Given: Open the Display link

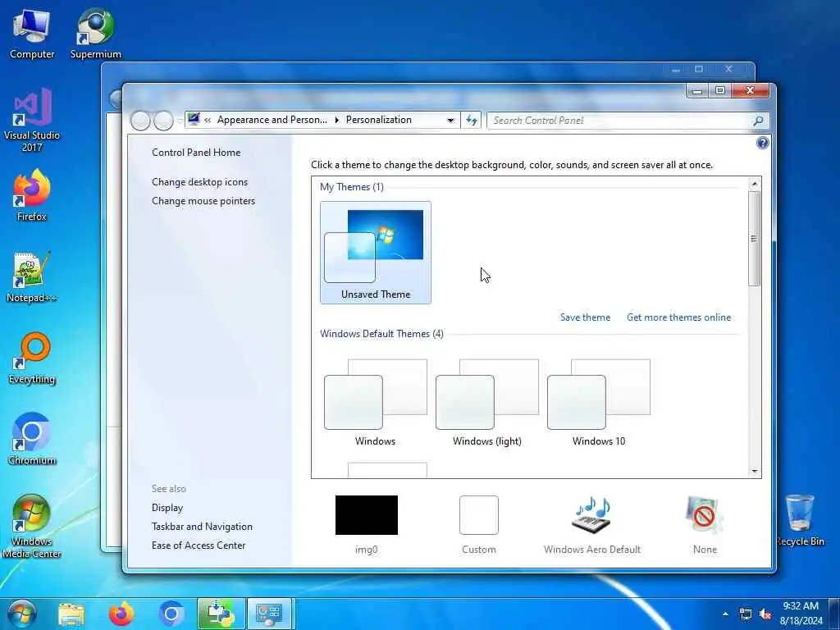Looking at the screenshot, I should point(167,507).
